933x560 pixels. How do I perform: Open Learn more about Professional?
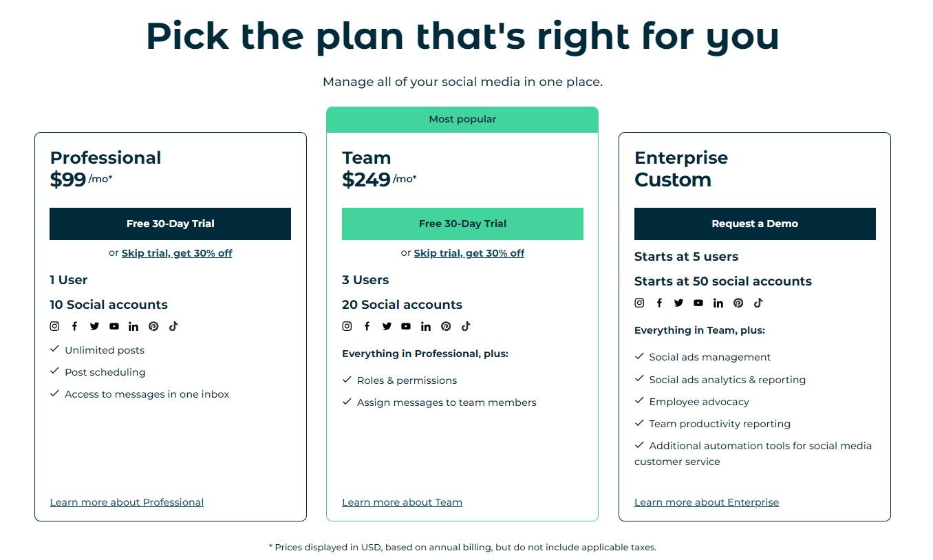pyautogui.click(x=127, y=502)
